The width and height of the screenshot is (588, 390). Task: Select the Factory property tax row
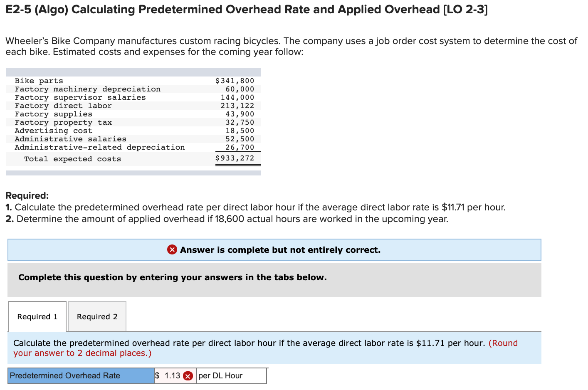133,122
